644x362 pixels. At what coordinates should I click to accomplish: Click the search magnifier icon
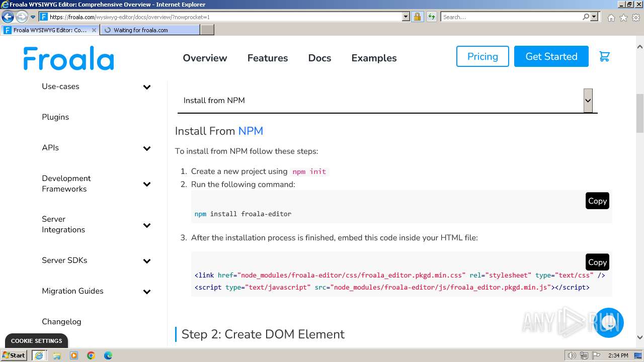(586, 17)
